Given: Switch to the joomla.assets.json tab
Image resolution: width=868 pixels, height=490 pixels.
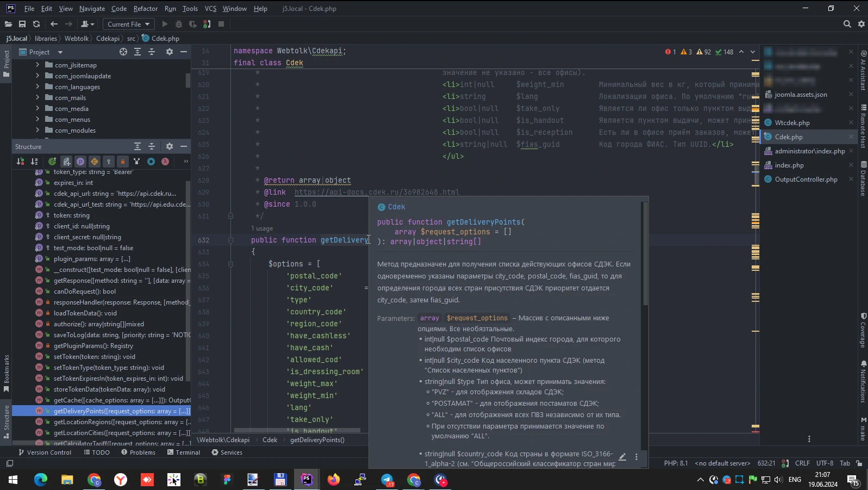Looking at the screenshot, I should click(801, 94).
